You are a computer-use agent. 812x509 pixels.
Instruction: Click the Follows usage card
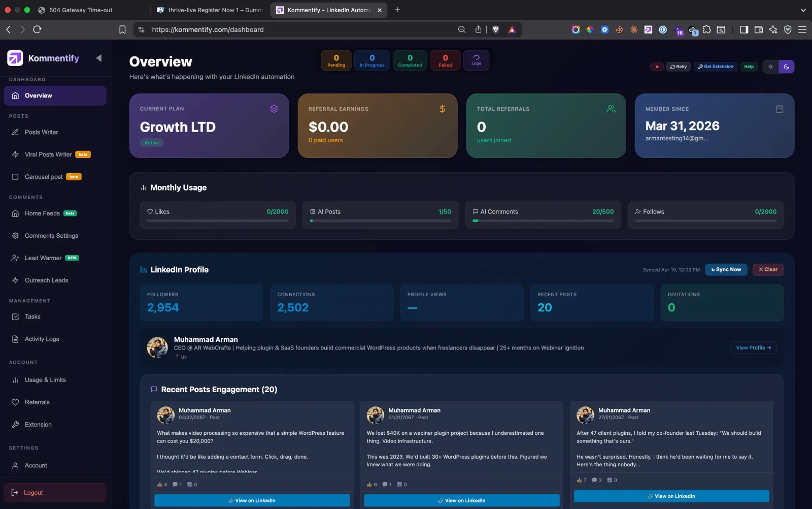click(706, 215)
